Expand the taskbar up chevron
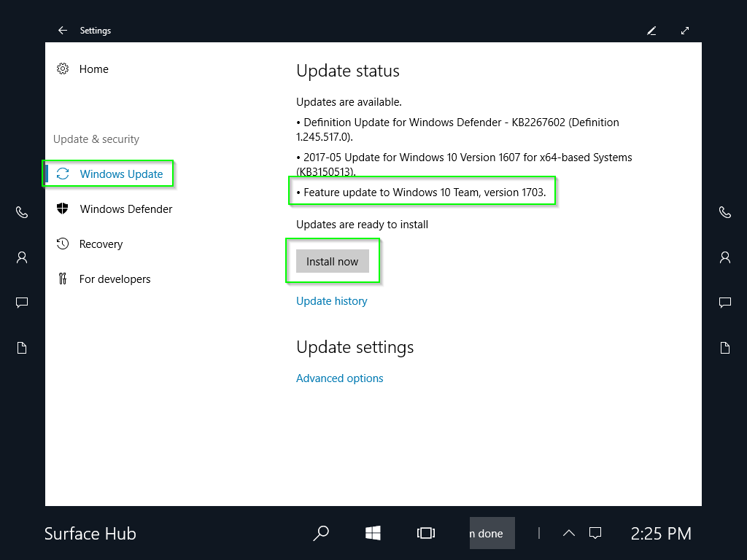 click(569, 533)
